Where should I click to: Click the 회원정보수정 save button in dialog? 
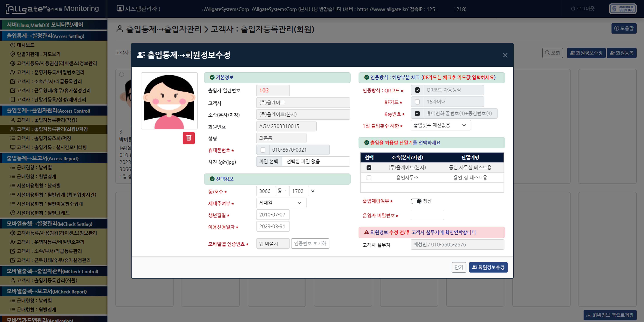(x=488, y=267)
